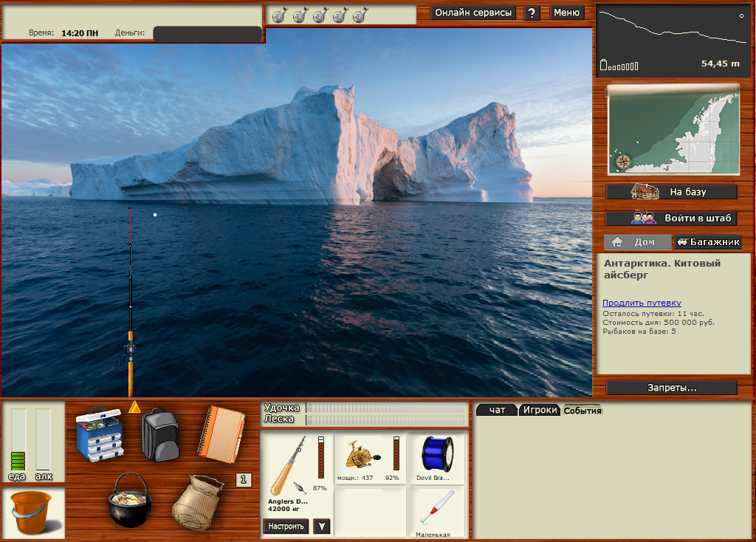Click the help question mark button
The width and height of the screenshot is (756, 542).
(x=532, y=13)
